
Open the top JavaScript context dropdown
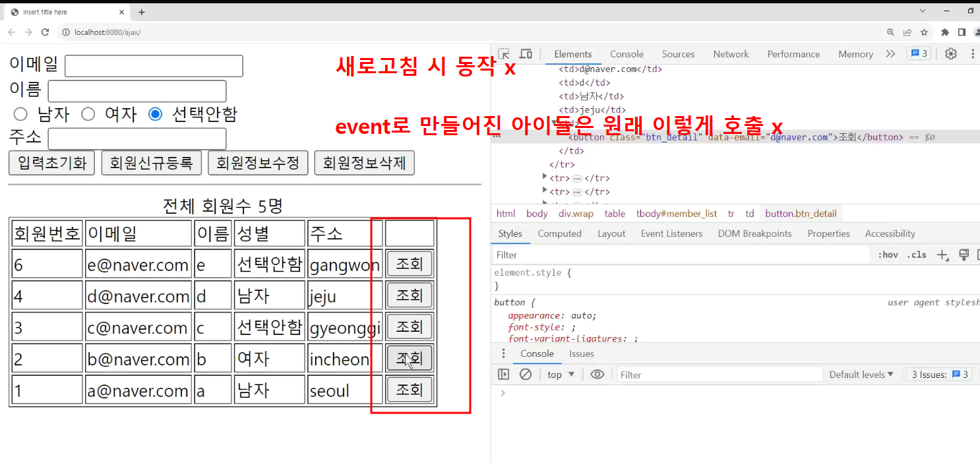click(561, 375)
